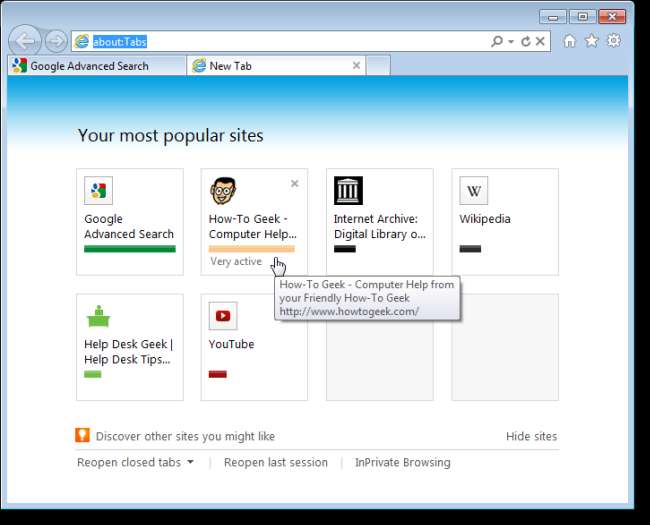Click the Your most popular sites heading

pos(170,136)
